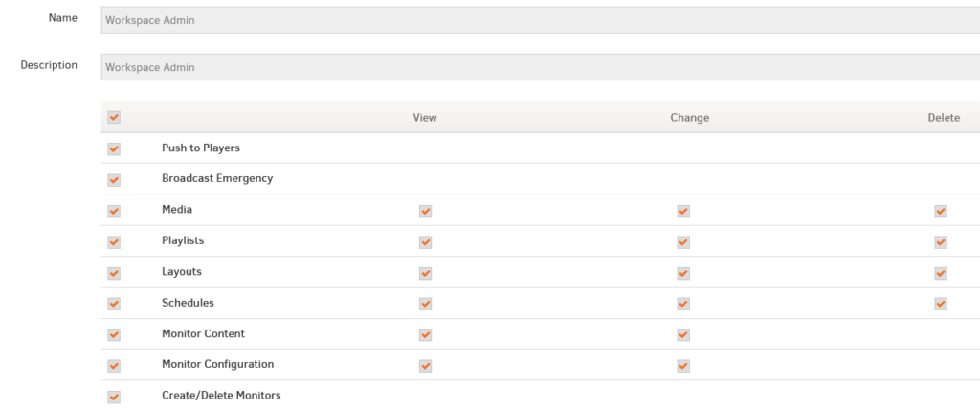Toggle the Create/Delete Monitors row checkbox
The width and height of the screenshot is (980, 410).
tap(114, 397)
